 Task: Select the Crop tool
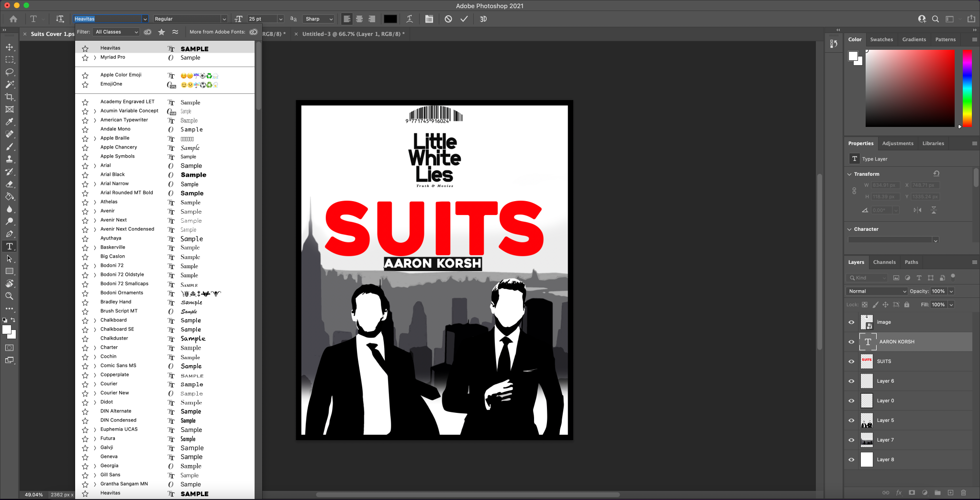pyautogui.click(x=9, y=97)
